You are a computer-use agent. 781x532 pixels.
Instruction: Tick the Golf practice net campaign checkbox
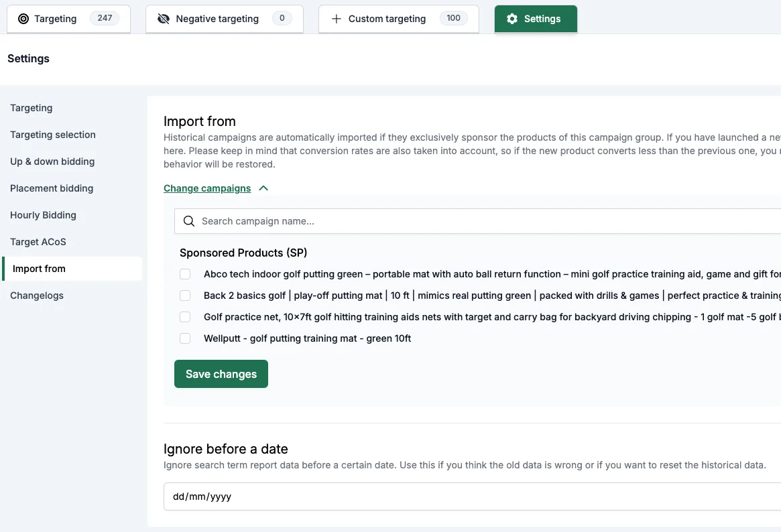[x=185, y=317]
